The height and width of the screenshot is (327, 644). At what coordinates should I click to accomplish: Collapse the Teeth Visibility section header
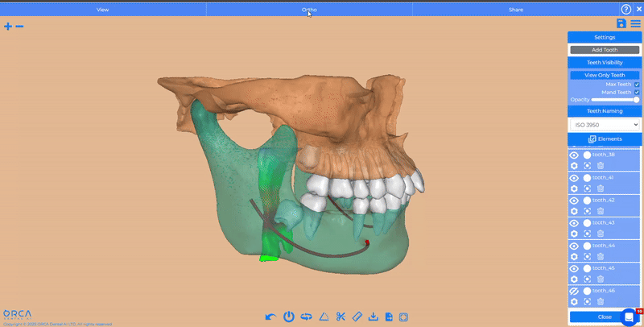605,62
